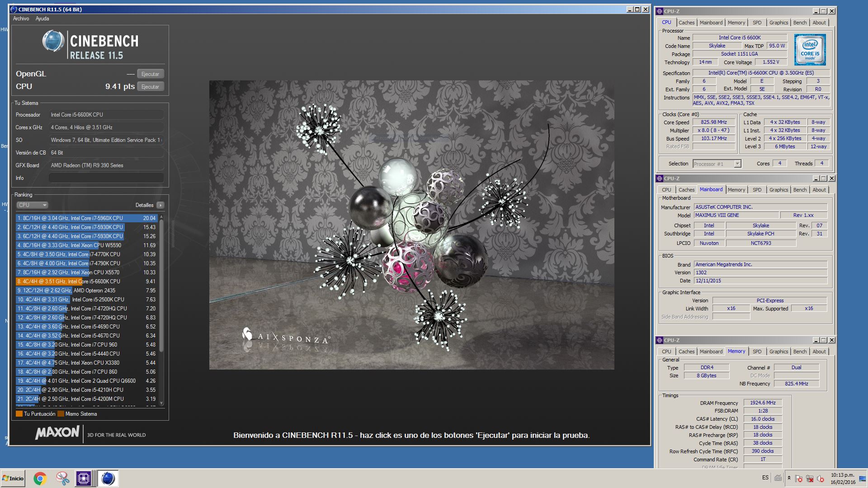Open the Archivo menu
The height and width of the screenshot is (488, 868).
tap(21, 19)
